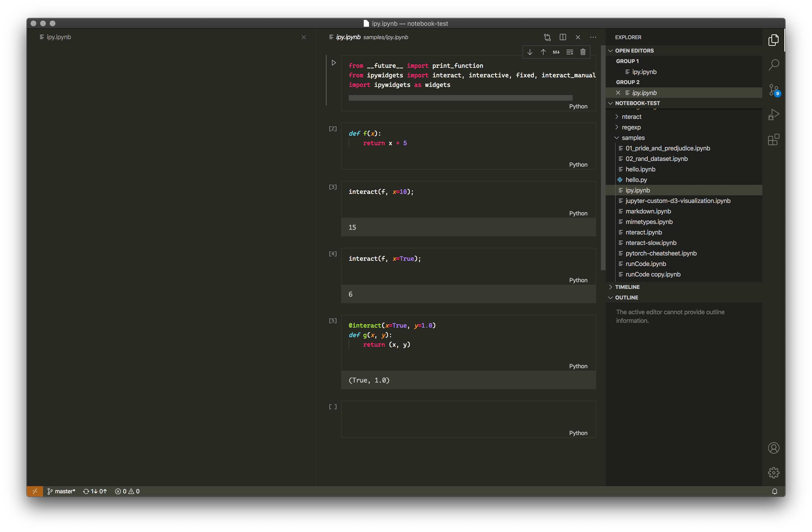Move cell up with arrow icon

coord(543,52)
